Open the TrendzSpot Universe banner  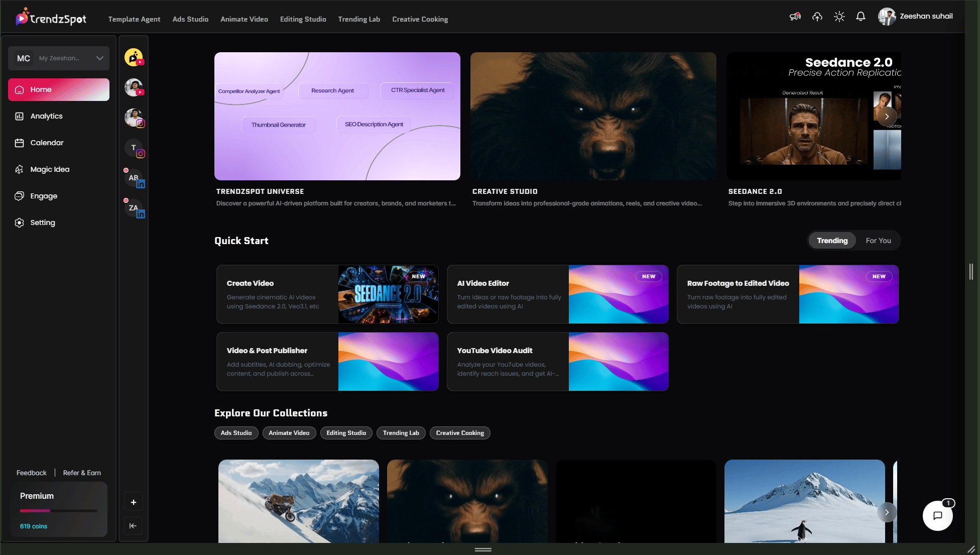pos(337,116)
